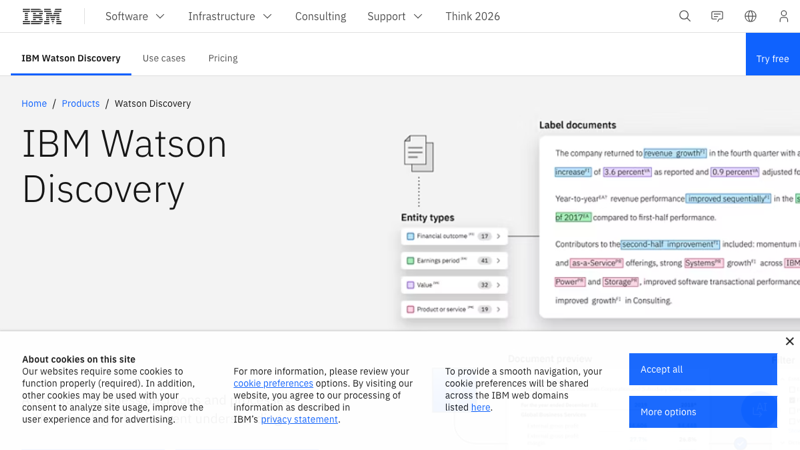The height and width of the screenshot is (450, 800).
Task: Select the IBM Watson Discovery tab
Action: [71, 58]
